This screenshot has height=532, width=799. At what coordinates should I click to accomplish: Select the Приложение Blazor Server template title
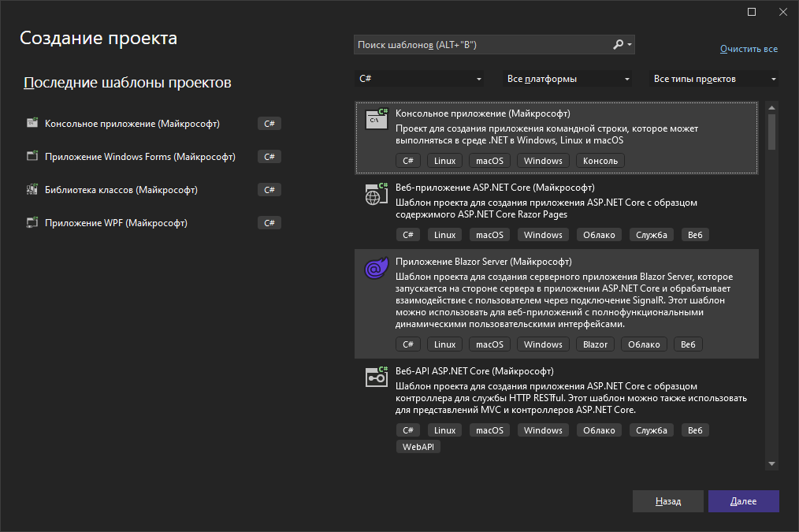coord(484,262)
